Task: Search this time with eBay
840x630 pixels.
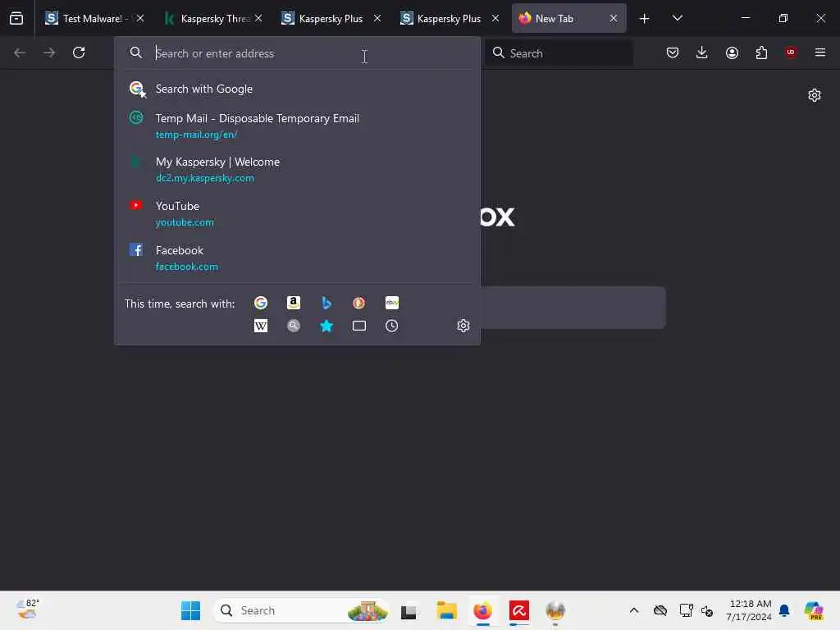Action: 391,304
